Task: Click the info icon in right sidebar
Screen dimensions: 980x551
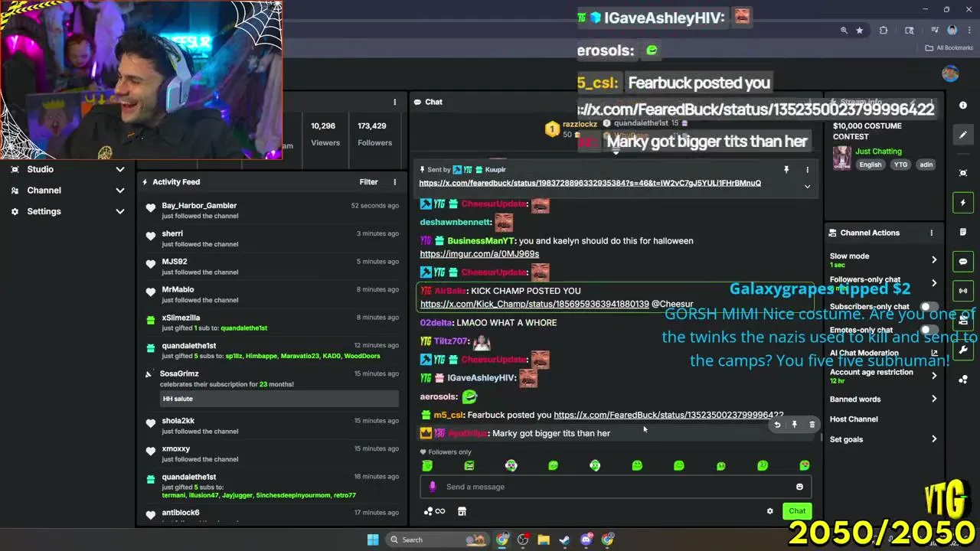Action: (x=963, y=106)
